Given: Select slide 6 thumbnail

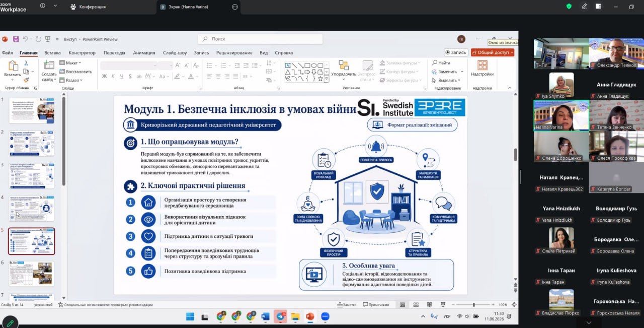Looking at the screenshot, I should [x=32, y=274].
